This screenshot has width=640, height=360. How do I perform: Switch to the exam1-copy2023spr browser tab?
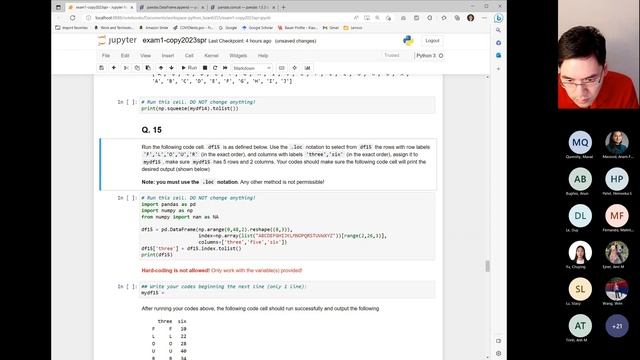100,7
